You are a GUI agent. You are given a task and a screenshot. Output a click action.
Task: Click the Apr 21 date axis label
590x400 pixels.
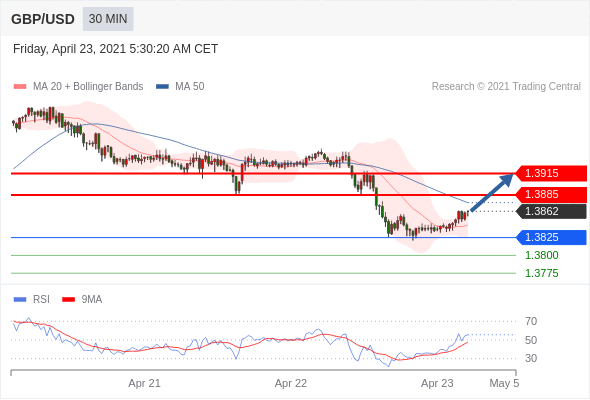[144, 383]
